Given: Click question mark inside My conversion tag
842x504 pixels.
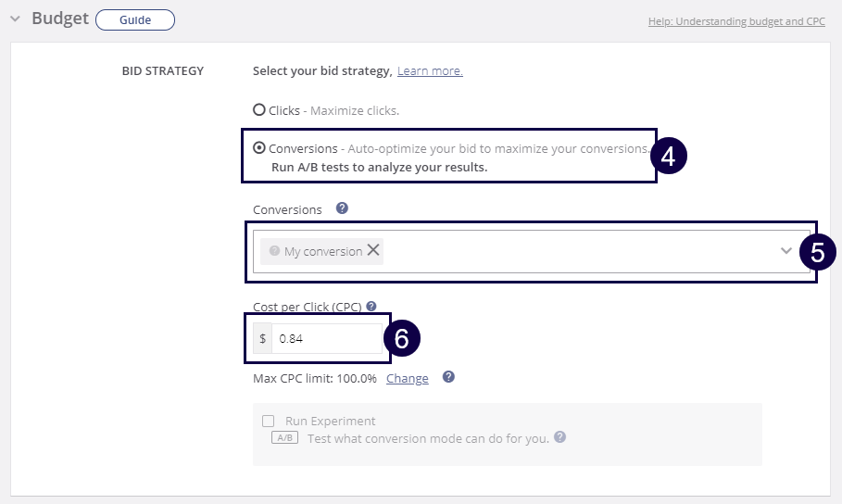Looking at the screenshot, I should 274,251.
